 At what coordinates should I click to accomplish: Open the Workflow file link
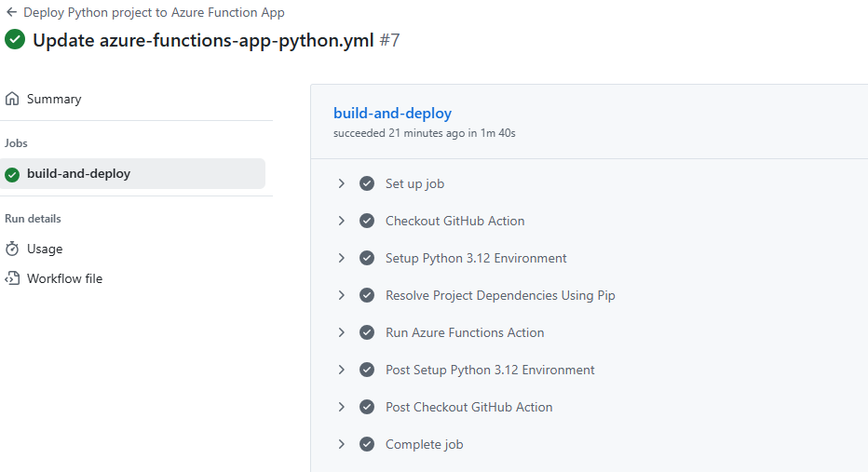tap(64, 278)
